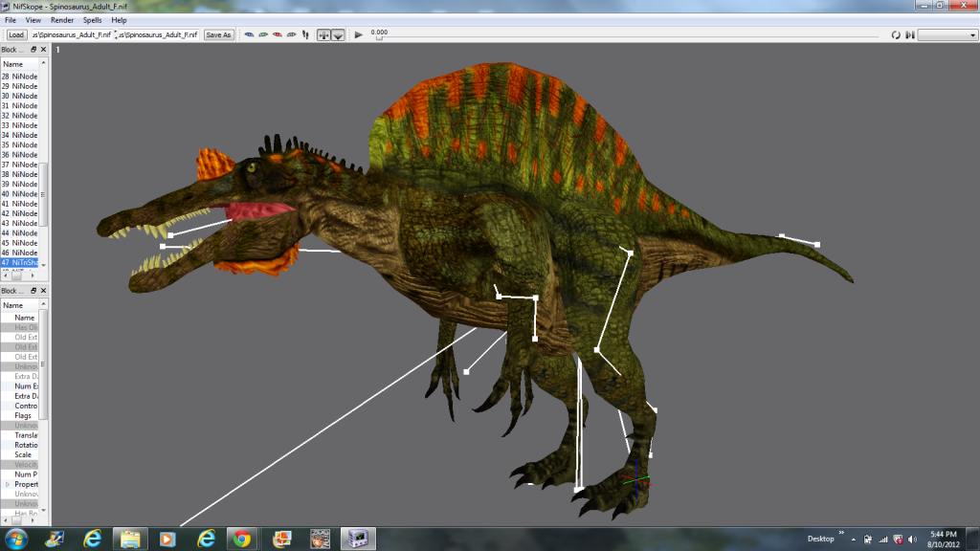Open the Render menu
The height and width of the screenshot is (551, 980).
(61, 20)
